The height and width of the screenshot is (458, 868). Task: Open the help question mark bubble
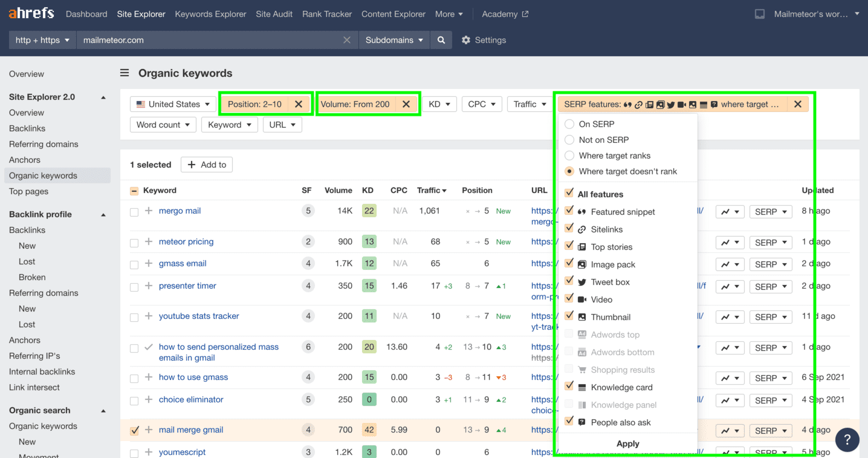point(847,439)
